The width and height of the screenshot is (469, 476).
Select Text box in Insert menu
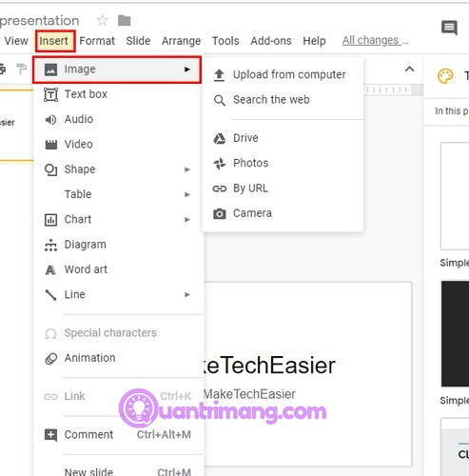[118, 94]
